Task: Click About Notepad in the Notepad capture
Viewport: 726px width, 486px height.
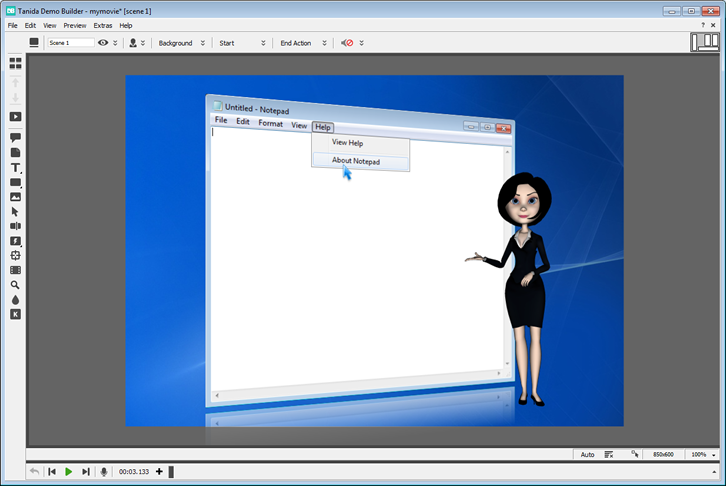Action: tap(356, 161)
